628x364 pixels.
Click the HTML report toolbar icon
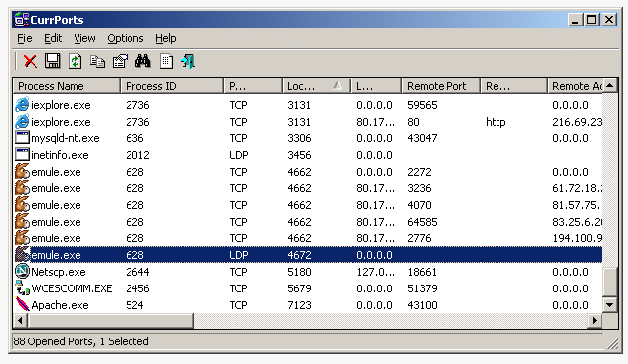point(166,61)
